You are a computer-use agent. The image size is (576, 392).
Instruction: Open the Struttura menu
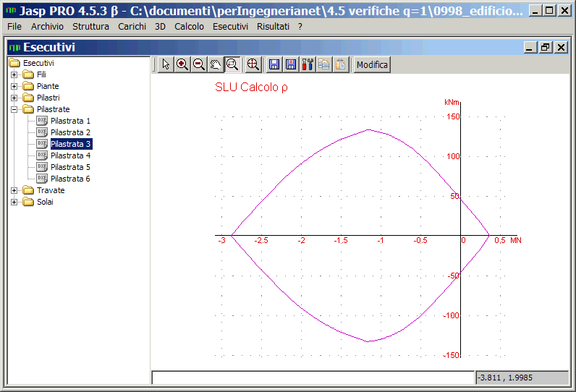90,27
